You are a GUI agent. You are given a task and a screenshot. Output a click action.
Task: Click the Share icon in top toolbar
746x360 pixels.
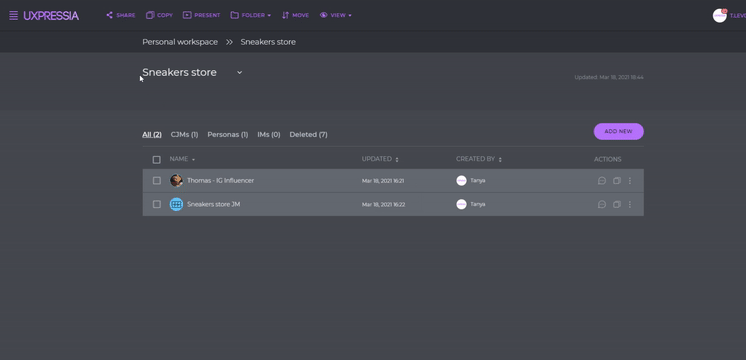(109, 15)
